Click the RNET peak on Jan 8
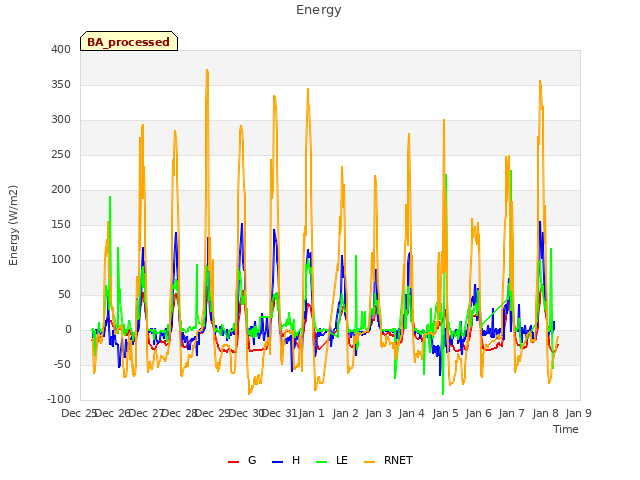Screen dimensions: 640x480 (540, 81)
